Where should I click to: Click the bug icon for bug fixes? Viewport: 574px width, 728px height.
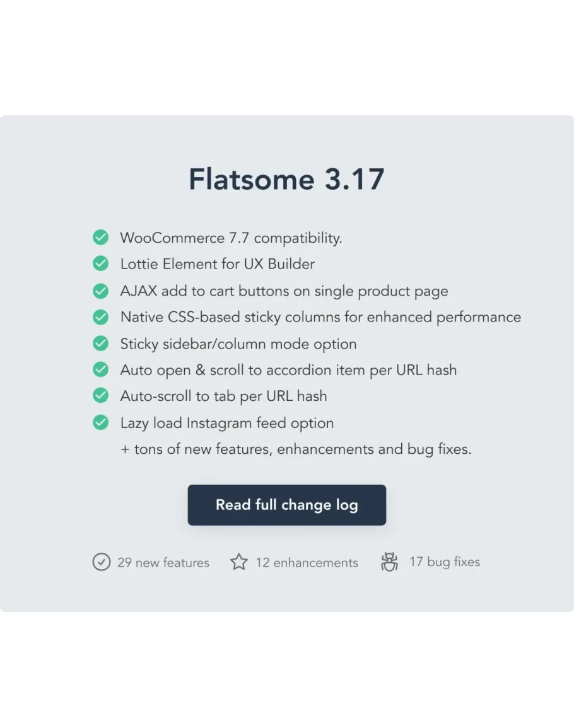[x=389, y=562]
